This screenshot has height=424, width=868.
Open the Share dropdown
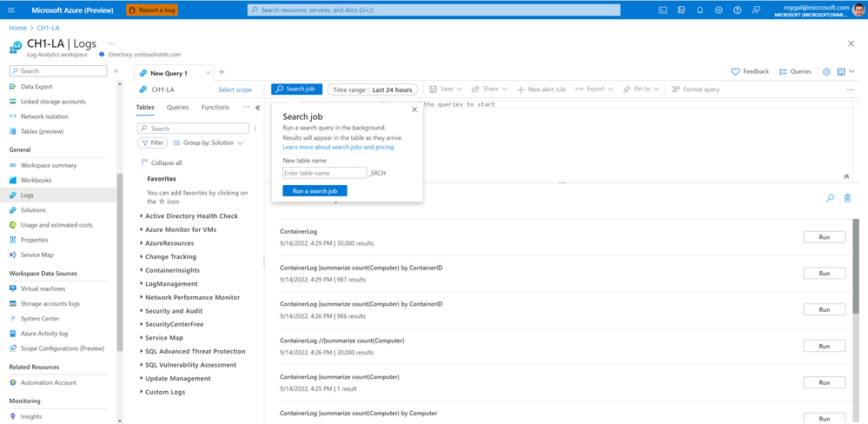[x=489, y=89]
